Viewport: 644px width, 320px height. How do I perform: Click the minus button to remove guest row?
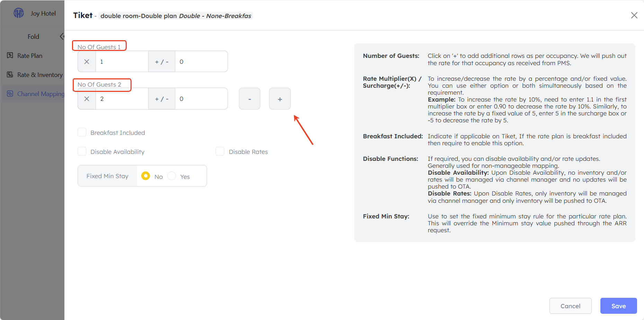[250, 99]
